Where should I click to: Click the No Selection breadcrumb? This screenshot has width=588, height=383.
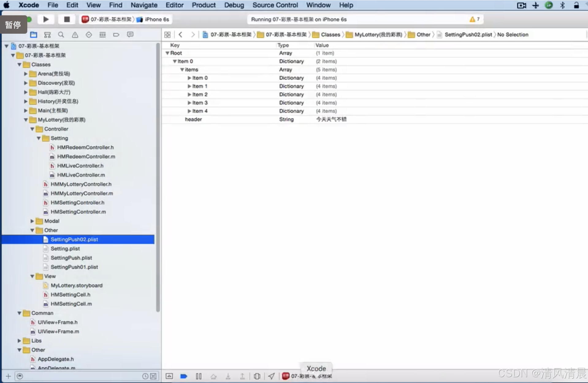pos(513,35)
